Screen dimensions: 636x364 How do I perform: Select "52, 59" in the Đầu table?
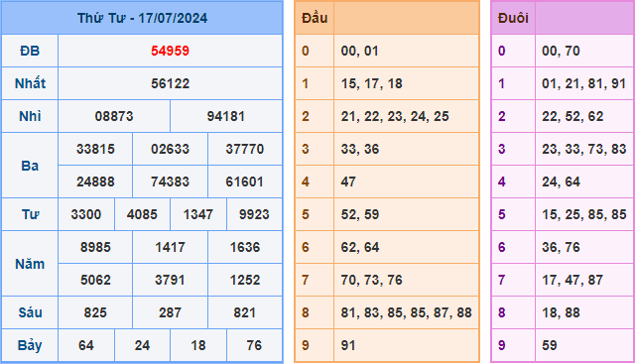pyautogui.click(x=360, y=214)
